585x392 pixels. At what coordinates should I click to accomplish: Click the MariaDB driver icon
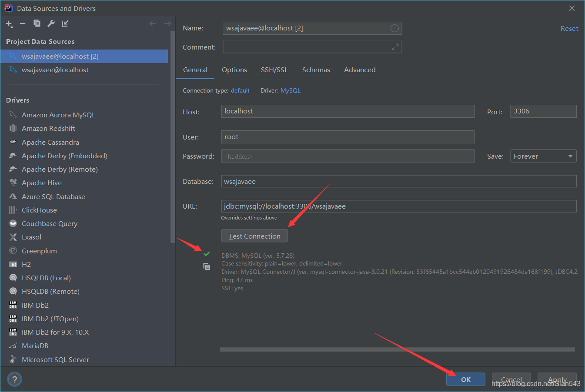[x=13, y=345]
